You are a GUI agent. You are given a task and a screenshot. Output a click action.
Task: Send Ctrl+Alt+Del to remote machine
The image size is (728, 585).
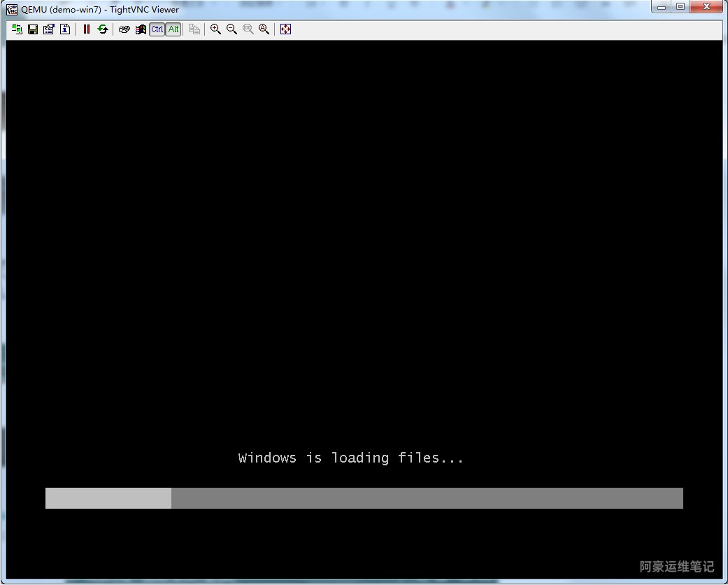(124, 29)
